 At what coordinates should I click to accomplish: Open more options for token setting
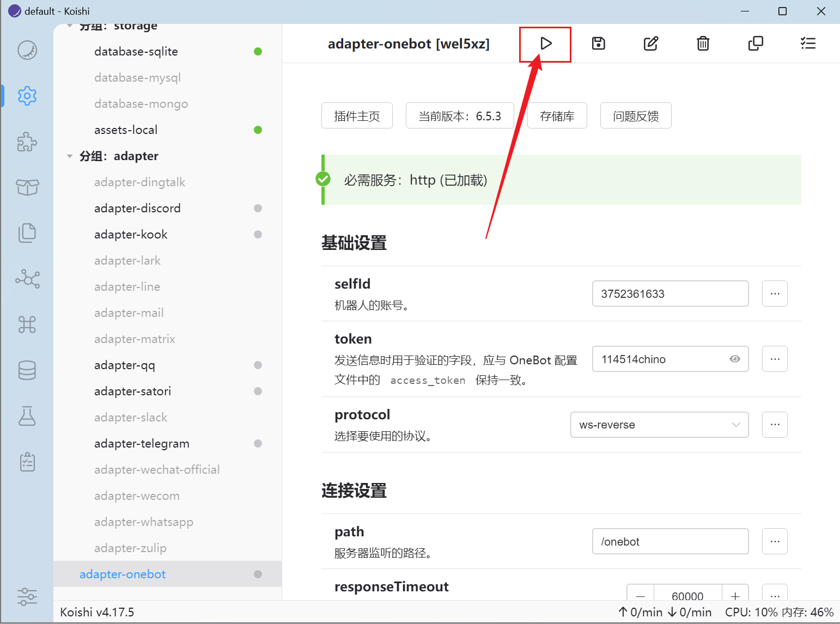click(775, 359)
